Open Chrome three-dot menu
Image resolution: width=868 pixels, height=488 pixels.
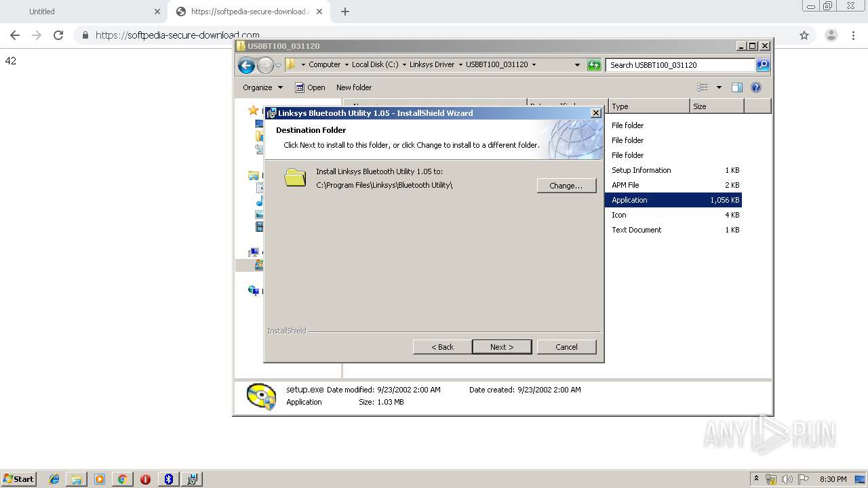point(854,35)
